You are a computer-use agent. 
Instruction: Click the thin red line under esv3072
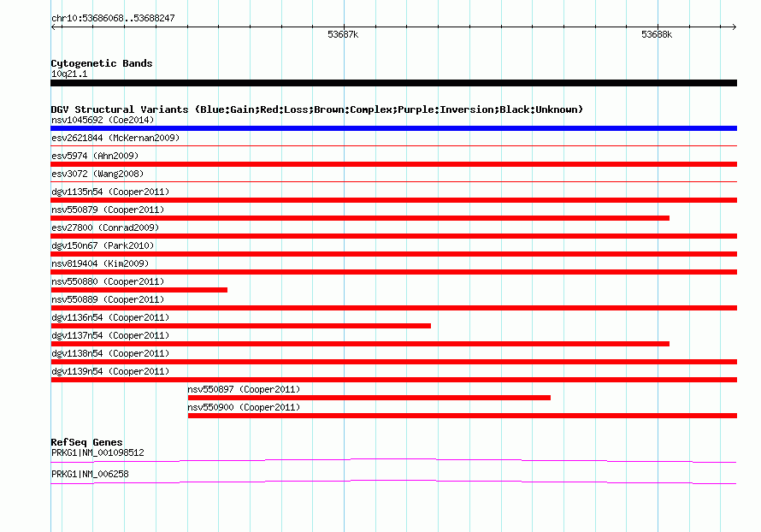point(393,181)
